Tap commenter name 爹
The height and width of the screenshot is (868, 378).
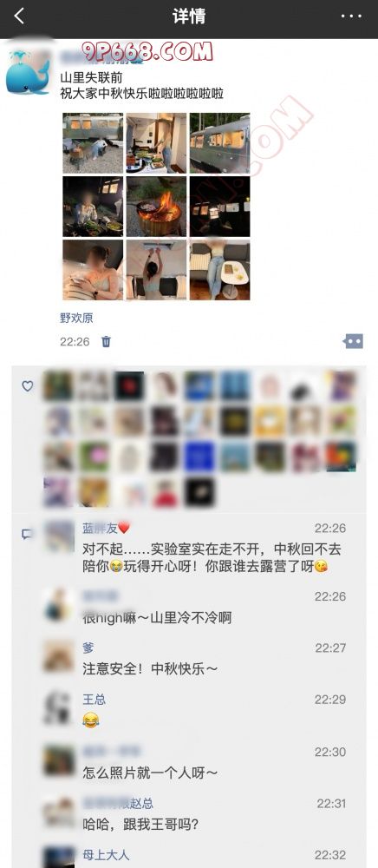tap(88, 648)
